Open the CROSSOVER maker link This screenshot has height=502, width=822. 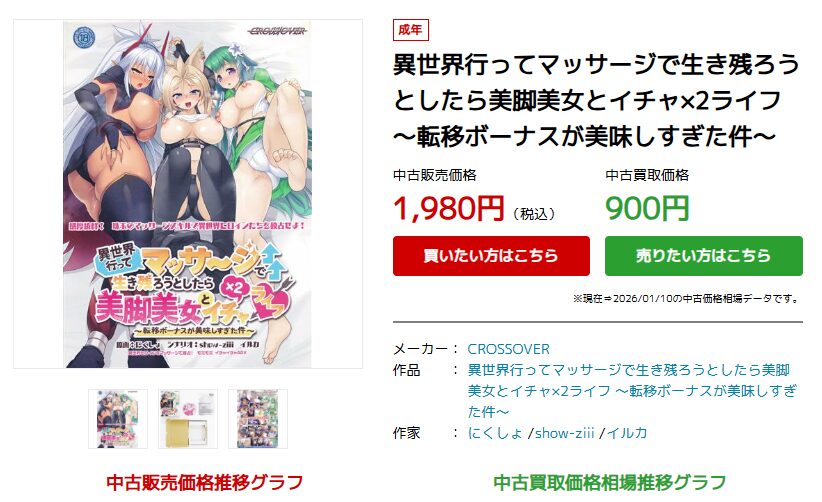pos(509,349)
